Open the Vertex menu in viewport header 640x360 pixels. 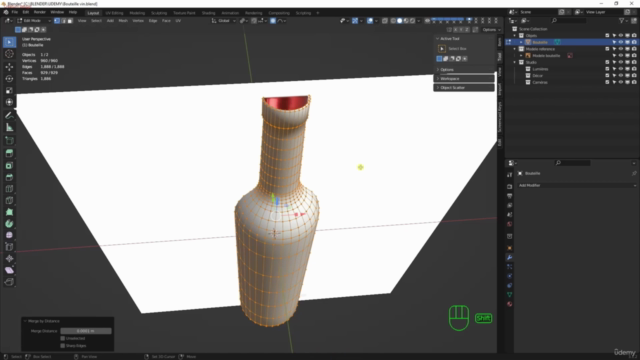pyautogui.click(x=138, y=20)
